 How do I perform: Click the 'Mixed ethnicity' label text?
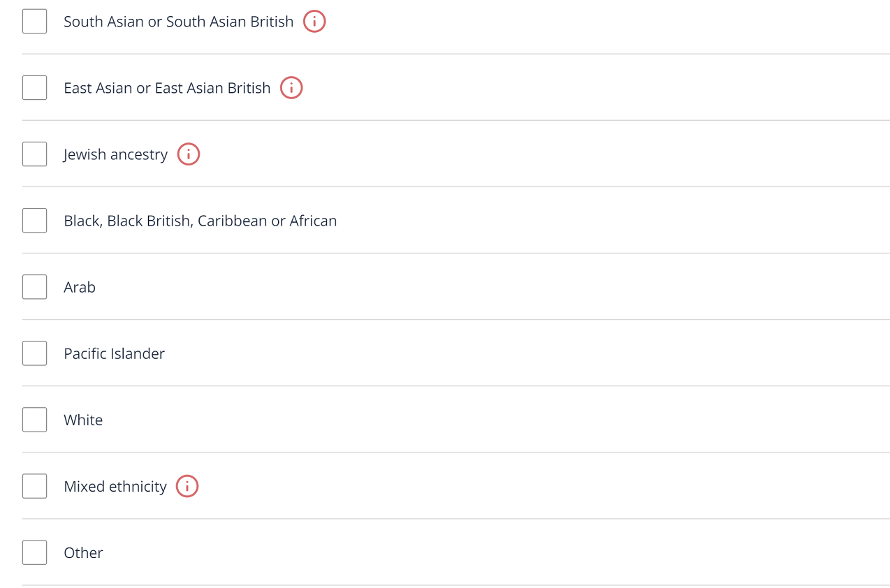tap(115, 487)
